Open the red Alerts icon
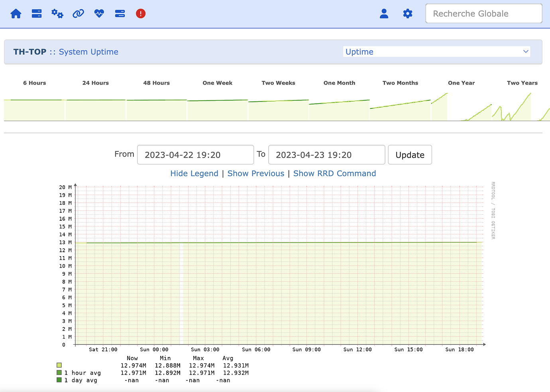 tap(140, 13)
